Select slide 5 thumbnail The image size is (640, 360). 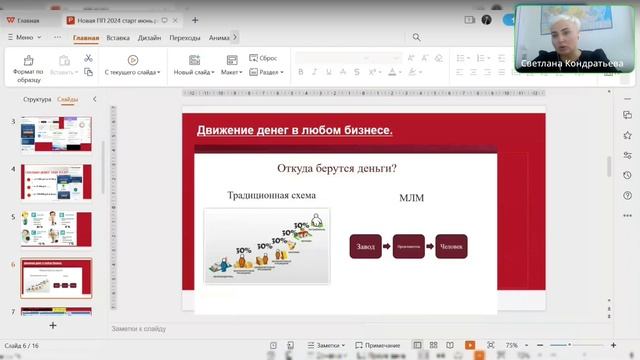click(x=56, y=229)
